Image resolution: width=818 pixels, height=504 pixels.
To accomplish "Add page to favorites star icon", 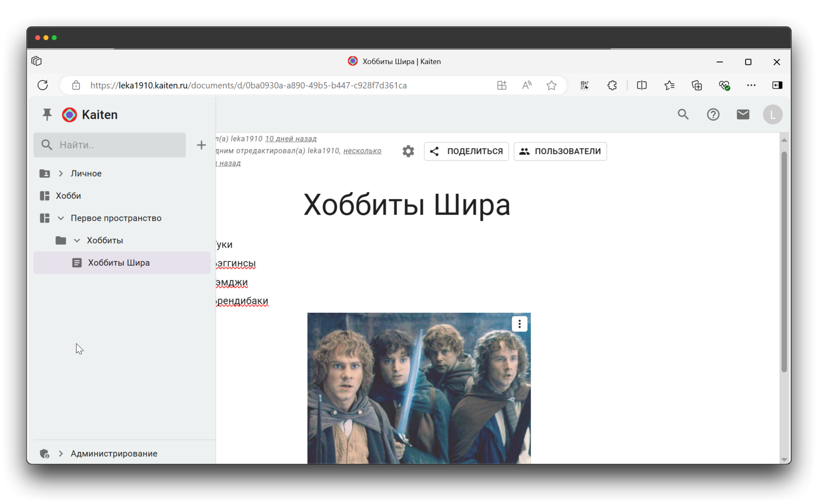I will pos(551,85).
